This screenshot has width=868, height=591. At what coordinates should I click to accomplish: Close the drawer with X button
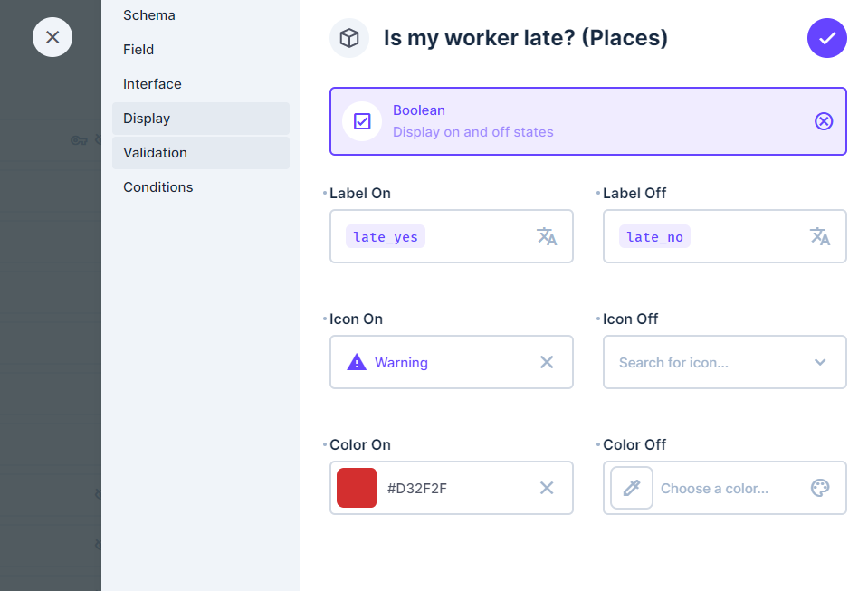52,38
